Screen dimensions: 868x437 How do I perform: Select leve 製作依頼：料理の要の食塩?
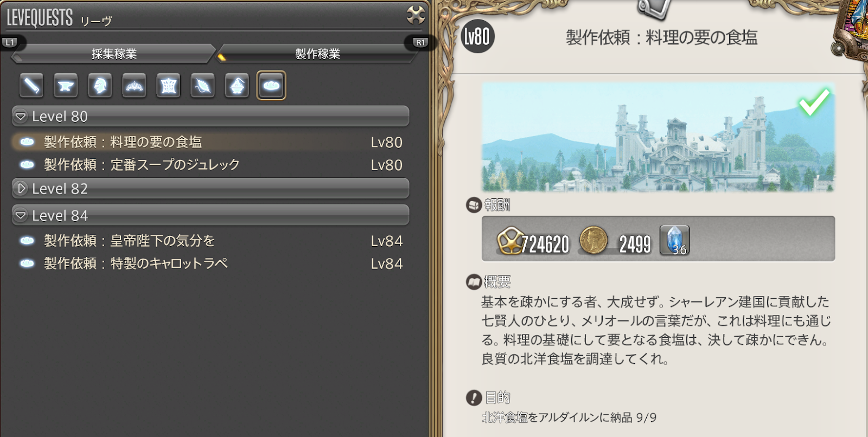tap(210, 142)
